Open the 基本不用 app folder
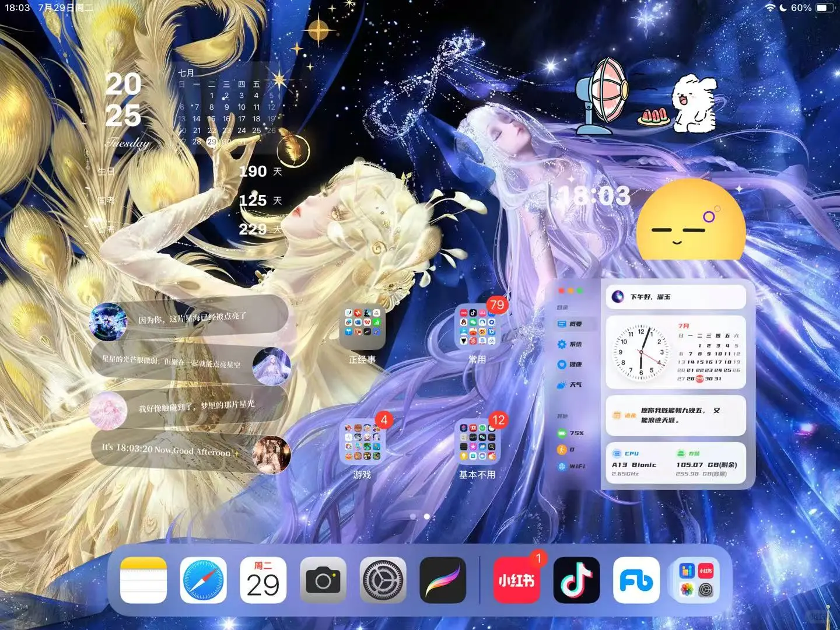 [x=477, y=442]
